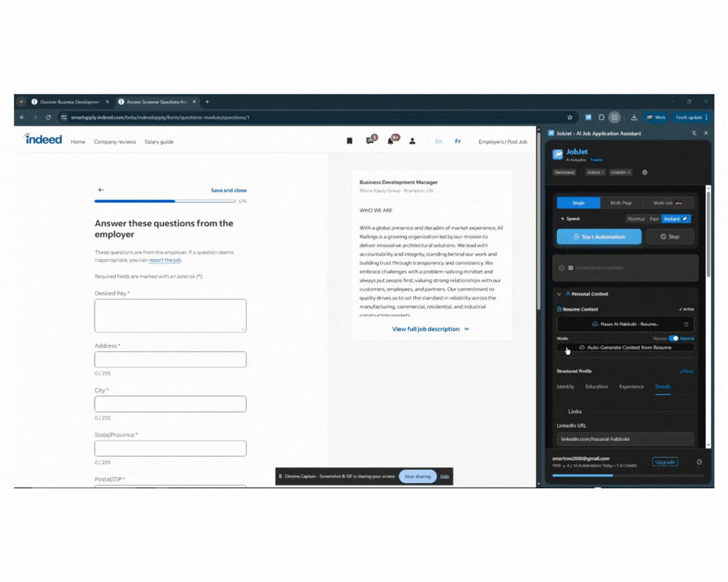
Task: Switch to the Multi-Page mode tab
Action: click(x=621, y=203)
